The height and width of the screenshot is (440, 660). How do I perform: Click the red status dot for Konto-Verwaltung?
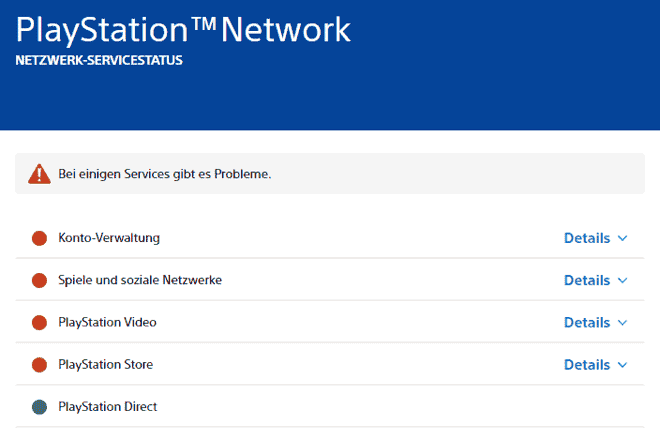coord(40,238)
